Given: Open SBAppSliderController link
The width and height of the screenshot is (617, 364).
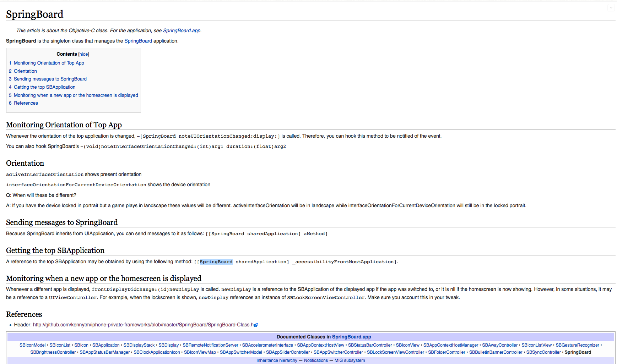Looking at the screenshot, I should point(288,352).
